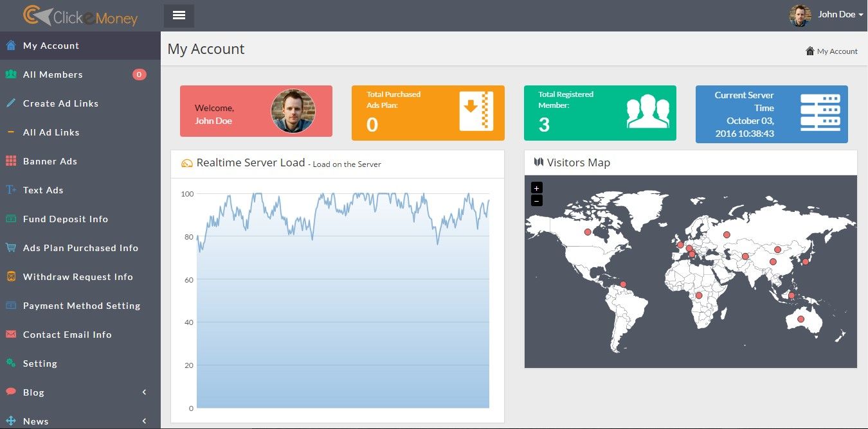The width and height of the screenshot is (868, 429).
Task: Open the Banner Ads page
Action: click(x=80, y=161)
